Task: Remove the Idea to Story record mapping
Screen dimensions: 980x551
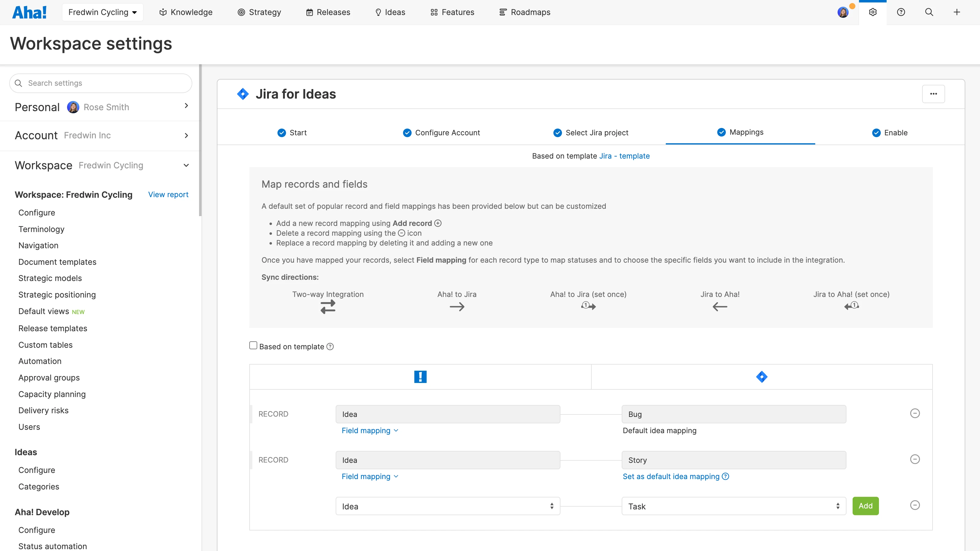Action: click(915, 459)
